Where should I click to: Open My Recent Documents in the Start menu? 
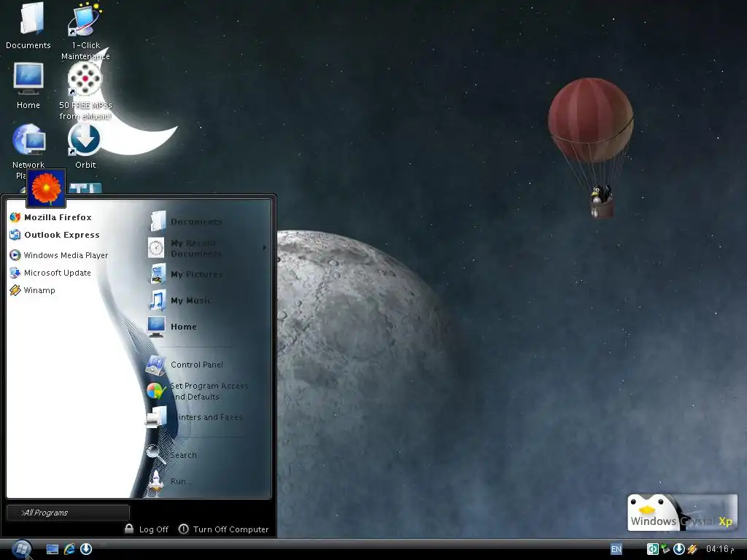point(206,248)
